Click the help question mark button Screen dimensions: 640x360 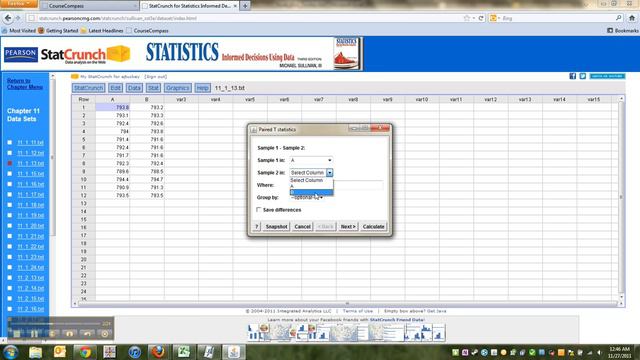click(257, 227)
